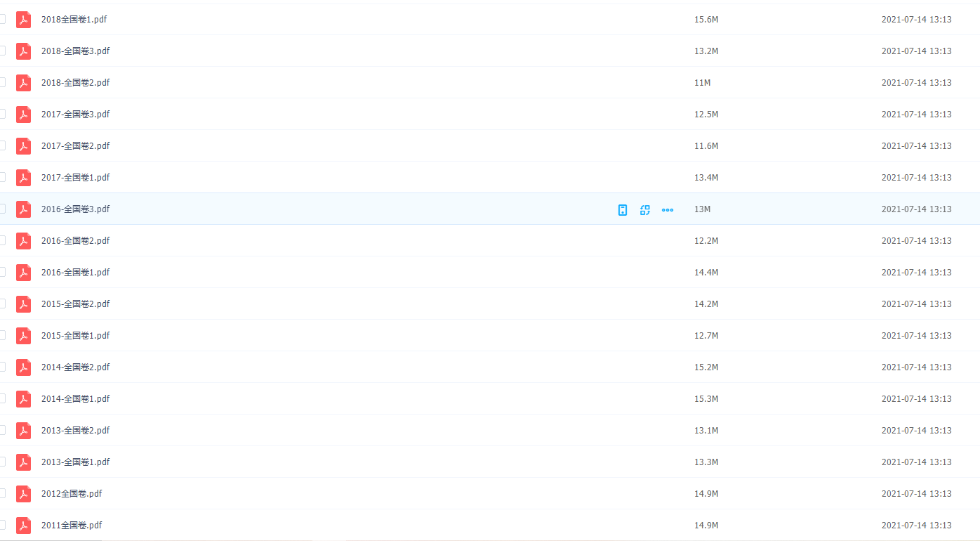Open more options for 2016-全国卷3.pdf
This screenshot has width=980, height=541.
click(x=667, y=209)
